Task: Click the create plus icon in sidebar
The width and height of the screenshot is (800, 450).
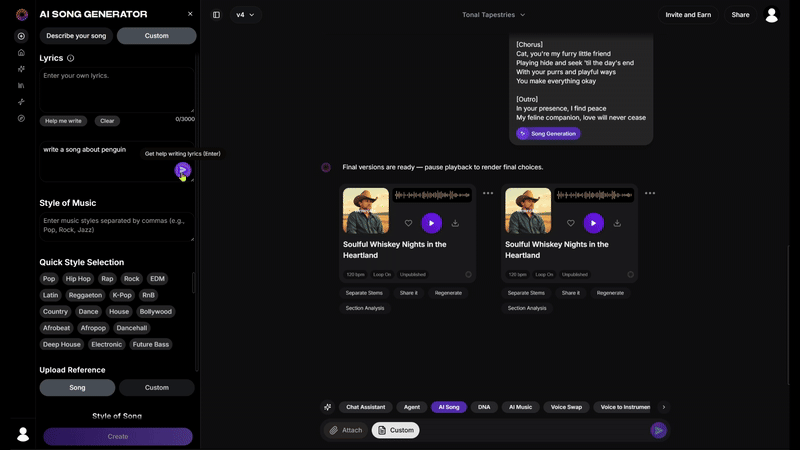Action: [x=21, y=36]
